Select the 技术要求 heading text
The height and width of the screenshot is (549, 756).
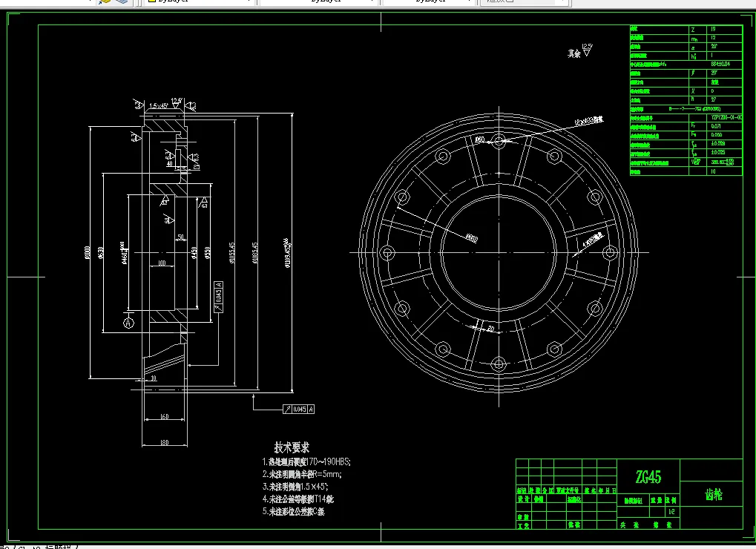click(292, 447)
